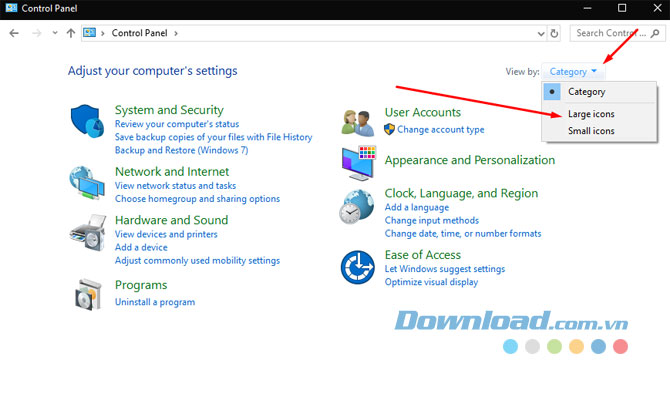The height and width of the screenshot is (400, 670).
Task: Open System and Security heading link
Action: [169, 110]
